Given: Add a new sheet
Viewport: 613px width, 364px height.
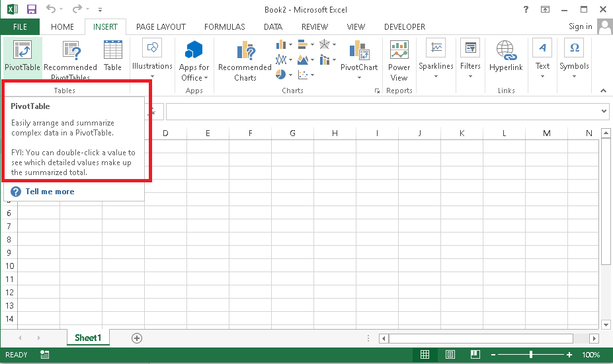Looking at the screenshot, I should tap(136, 338).
